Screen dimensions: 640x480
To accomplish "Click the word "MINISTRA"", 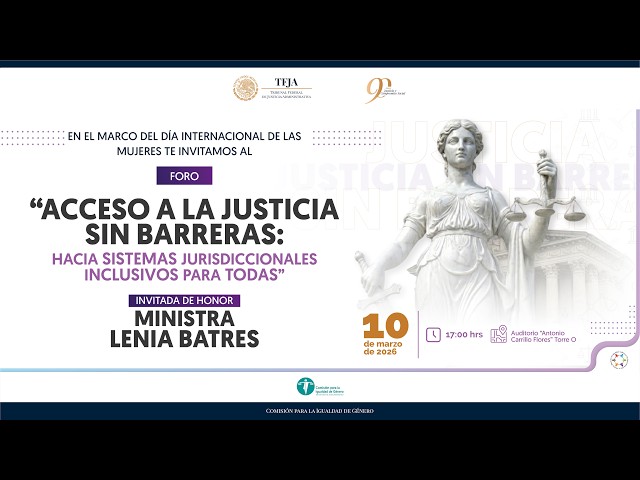I will tap(184, 318).
